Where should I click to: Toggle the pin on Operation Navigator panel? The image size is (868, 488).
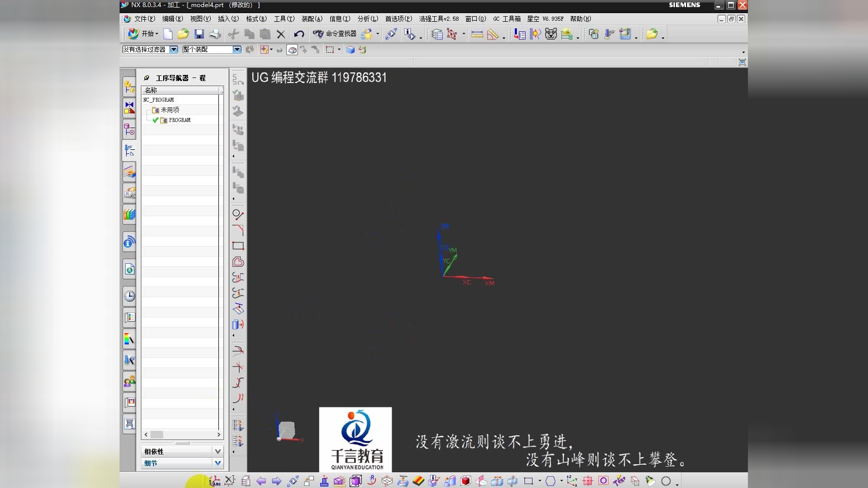[x=146, y=78]
